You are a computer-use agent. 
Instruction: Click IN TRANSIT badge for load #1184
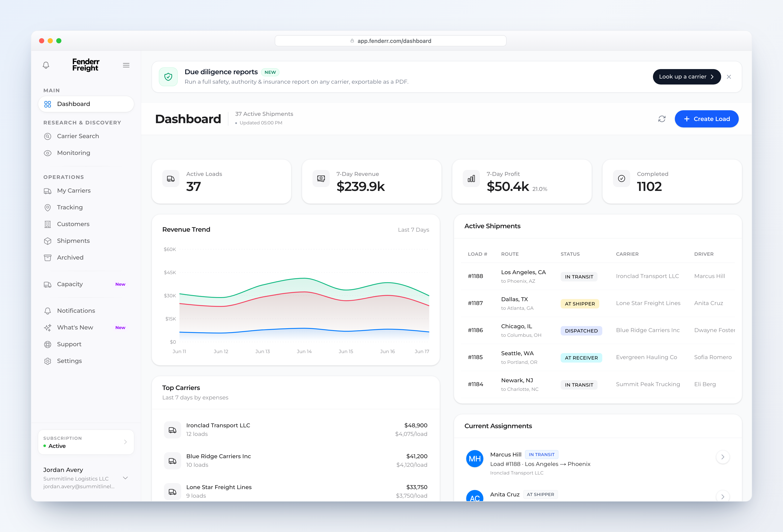point(579,385)
